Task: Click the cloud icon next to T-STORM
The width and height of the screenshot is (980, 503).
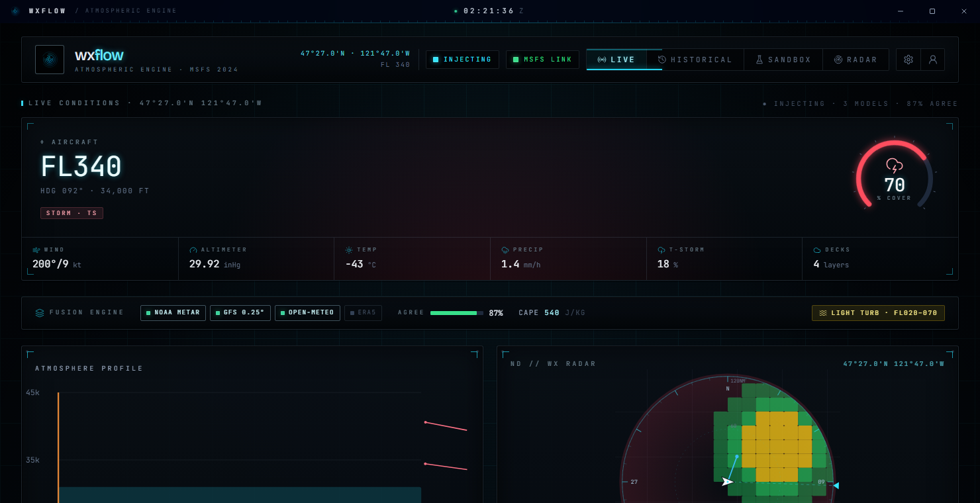Action: tap(661, 250)
